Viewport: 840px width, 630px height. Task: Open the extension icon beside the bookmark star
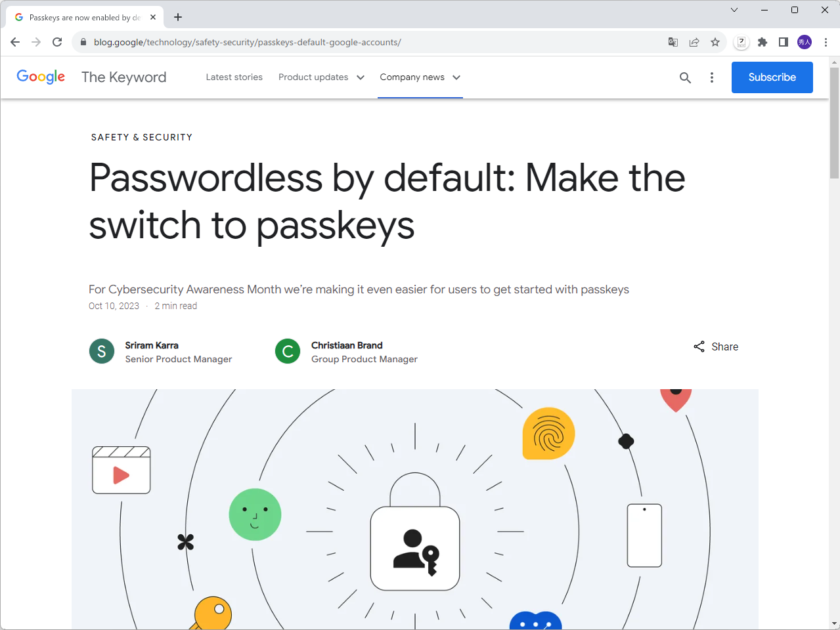(741, 42)
